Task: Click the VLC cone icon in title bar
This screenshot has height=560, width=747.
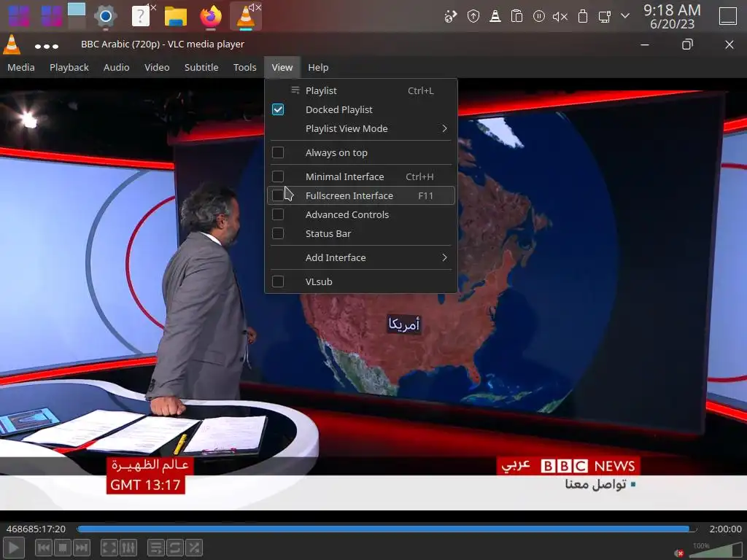Action: pyautogui.click(x=12, y=44)
